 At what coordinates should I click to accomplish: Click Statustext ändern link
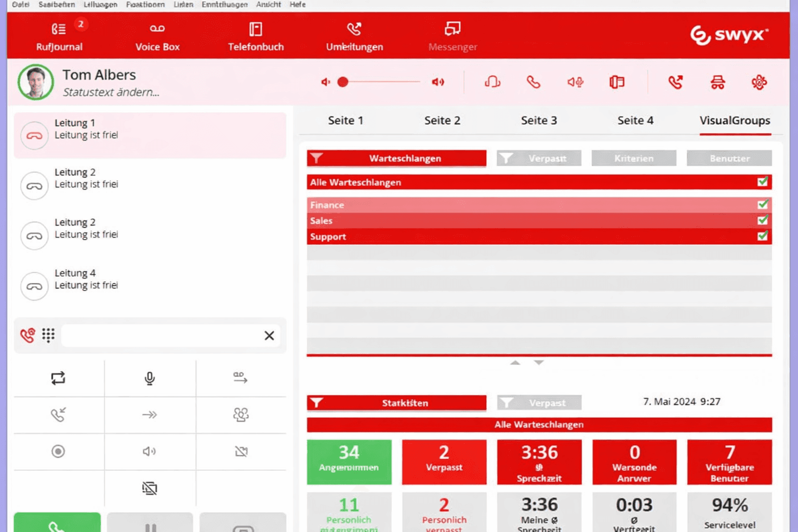[111, 92]
